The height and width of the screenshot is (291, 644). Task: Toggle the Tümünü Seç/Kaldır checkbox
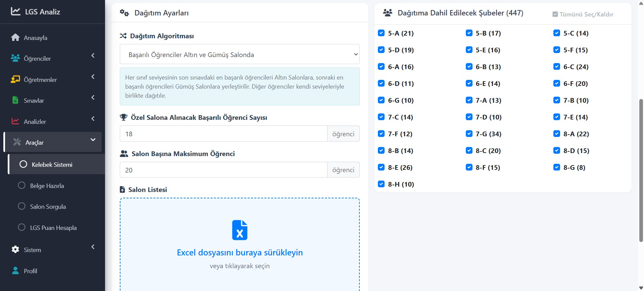[555, 14]
